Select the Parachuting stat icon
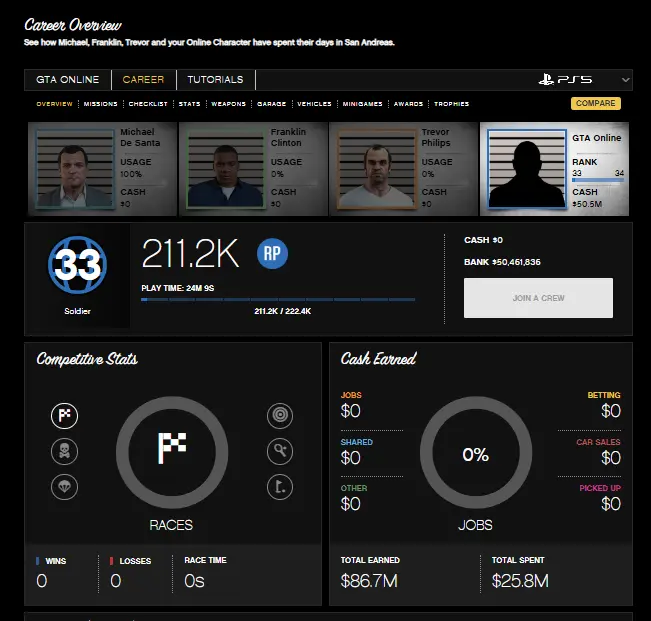Image resolution: width=651 pixels, height=621 pixels. pos(64,487)
